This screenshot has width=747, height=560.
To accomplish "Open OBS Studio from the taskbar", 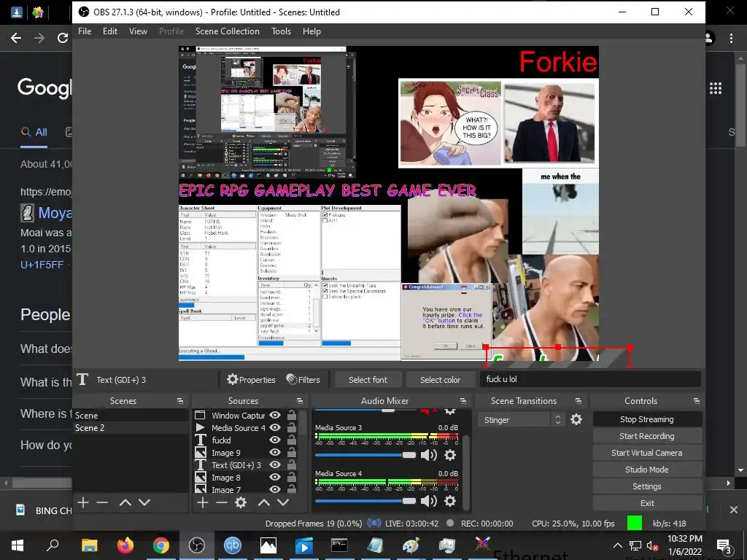I will [x=197, y=545].
